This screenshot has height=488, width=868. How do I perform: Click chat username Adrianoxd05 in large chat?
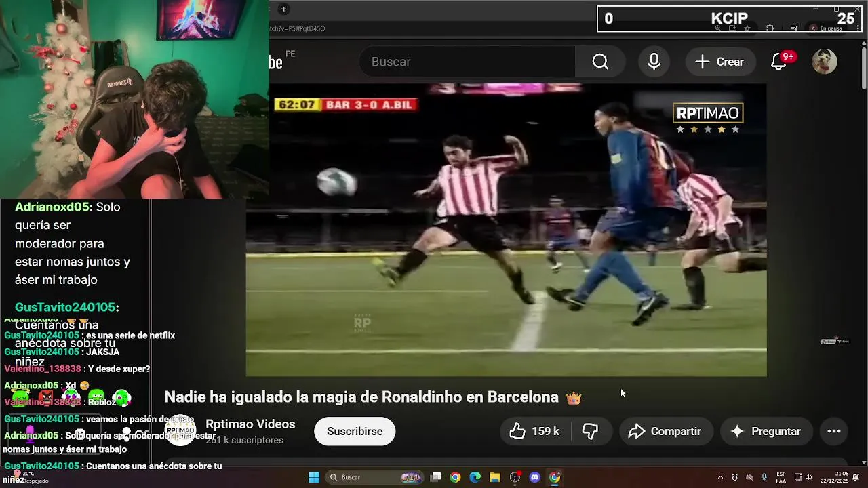pyautogui.click(x=53, y=207)
